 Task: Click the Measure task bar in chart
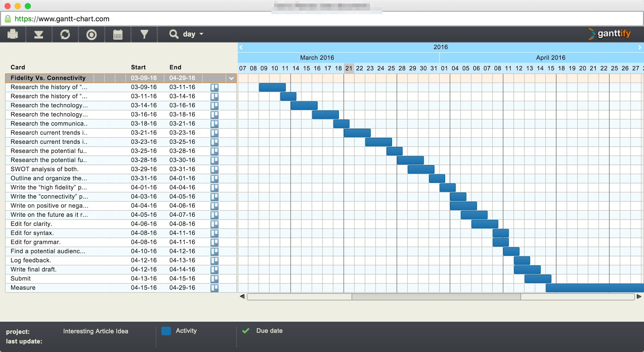[594, 288]
